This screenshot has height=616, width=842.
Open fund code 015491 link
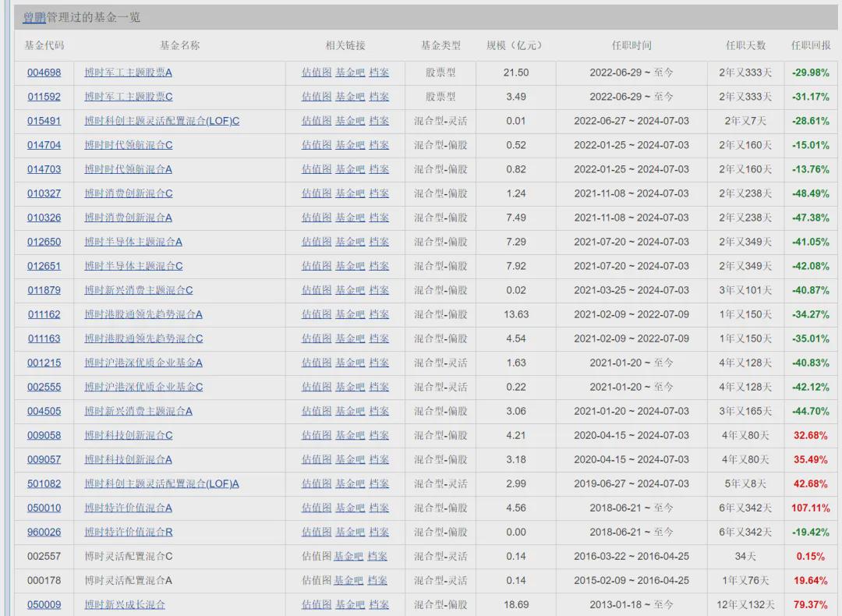[44, 121]
